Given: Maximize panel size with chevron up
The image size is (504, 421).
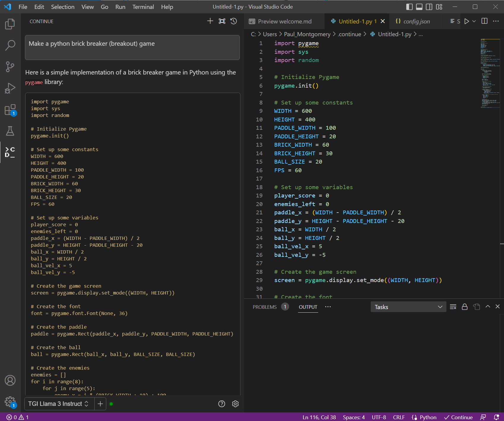Looking at the screenshot, I should coord(488,306).
